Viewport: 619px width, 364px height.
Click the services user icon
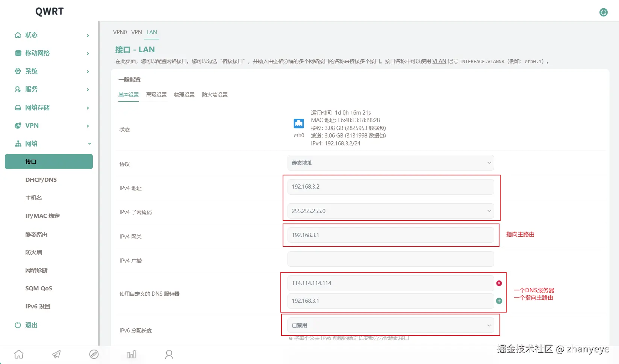tap(18, 89)
